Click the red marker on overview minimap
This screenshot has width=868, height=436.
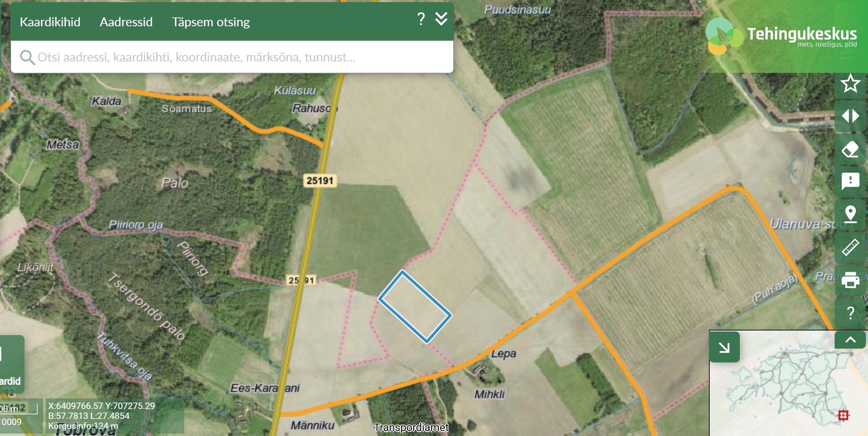point(844,415)
